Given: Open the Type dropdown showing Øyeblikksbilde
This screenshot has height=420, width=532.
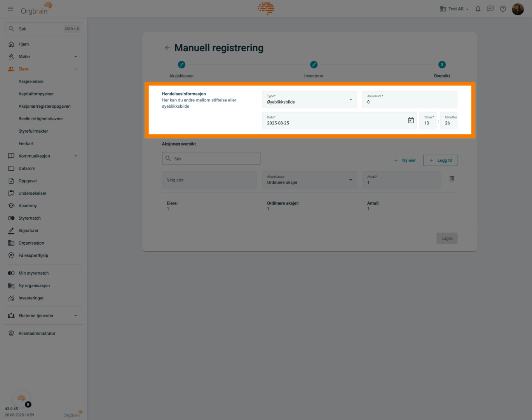Looking at the screenshot, I should 309,100.
